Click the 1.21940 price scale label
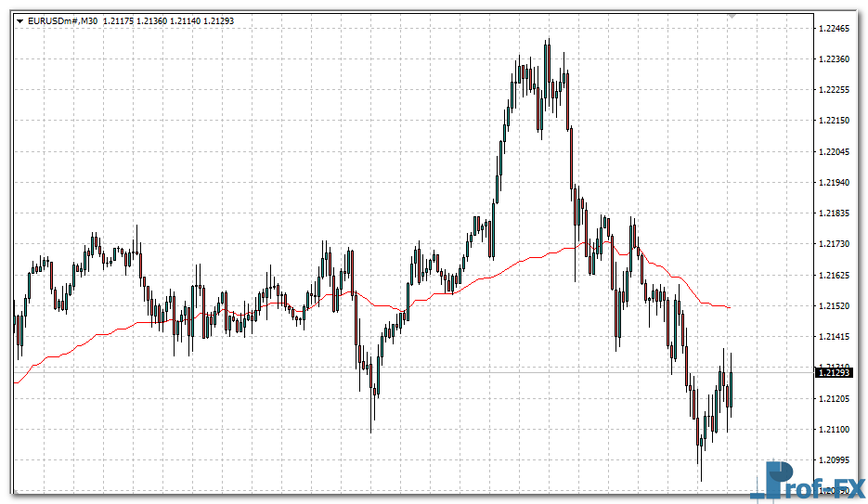 [x=835, y=183]
